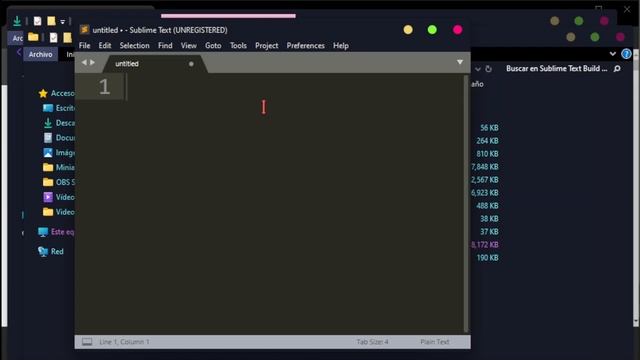Open Videos library with purple icon
Image resolution: width=640 pixels, height=360 pixels.
coord(59,197)
